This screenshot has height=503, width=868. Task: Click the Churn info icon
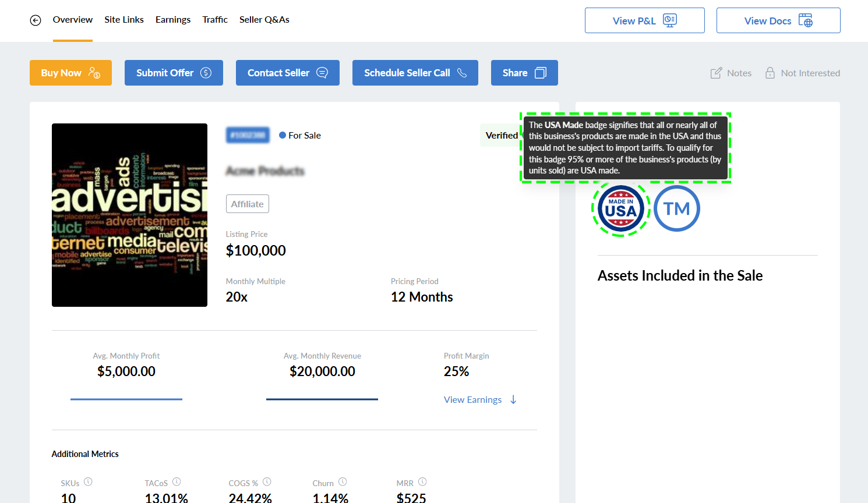(343, 482)
